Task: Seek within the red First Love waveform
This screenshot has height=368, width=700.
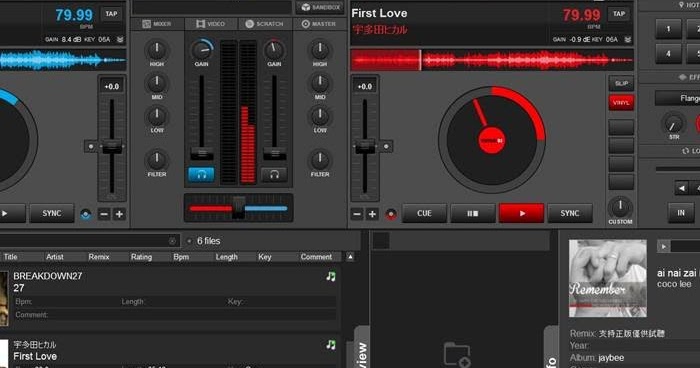Action: point(492,60)
